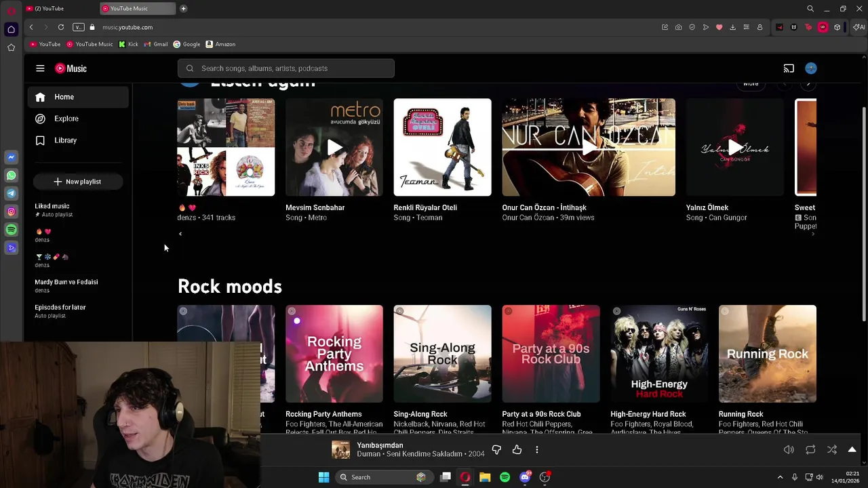Open WhatsApp in Opera sidebar
This screenshot has height=488, width=868.
pos(11,176)
